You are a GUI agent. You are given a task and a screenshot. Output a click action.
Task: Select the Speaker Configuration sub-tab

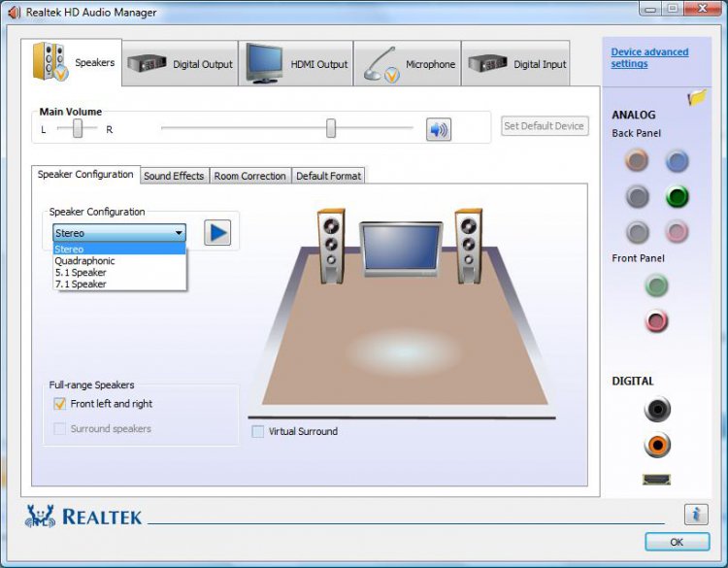click(x=85, y=175)
